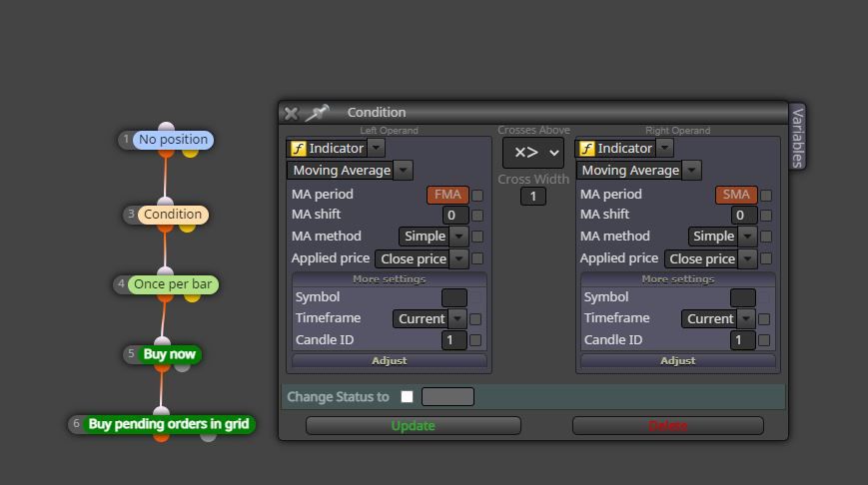
Task: Toggle the right MA shift checkbox
Action: point(766,216)
